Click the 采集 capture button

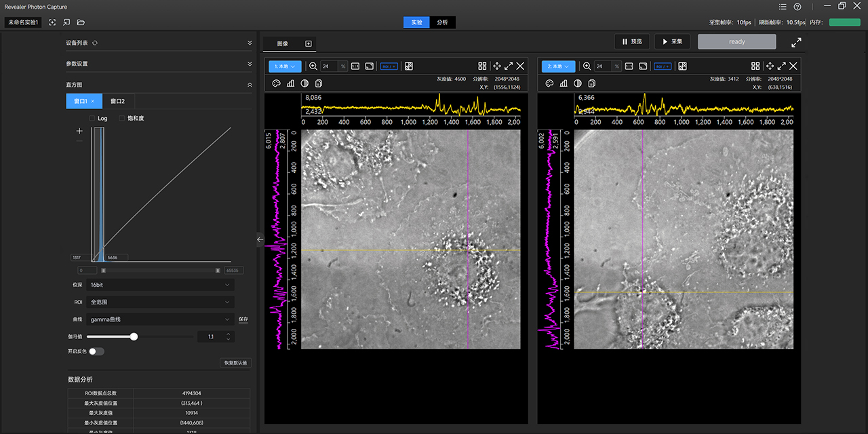tap(672, 41)
